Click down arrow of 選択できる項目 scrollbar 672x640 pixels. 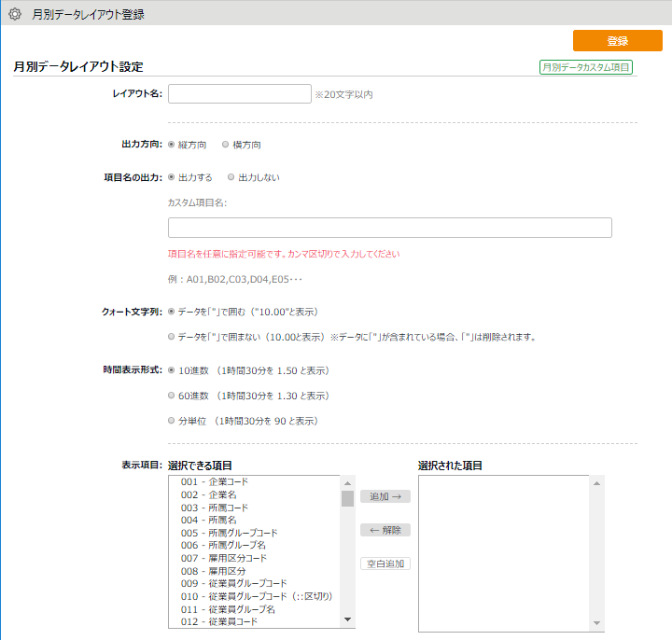coord(347,619)
